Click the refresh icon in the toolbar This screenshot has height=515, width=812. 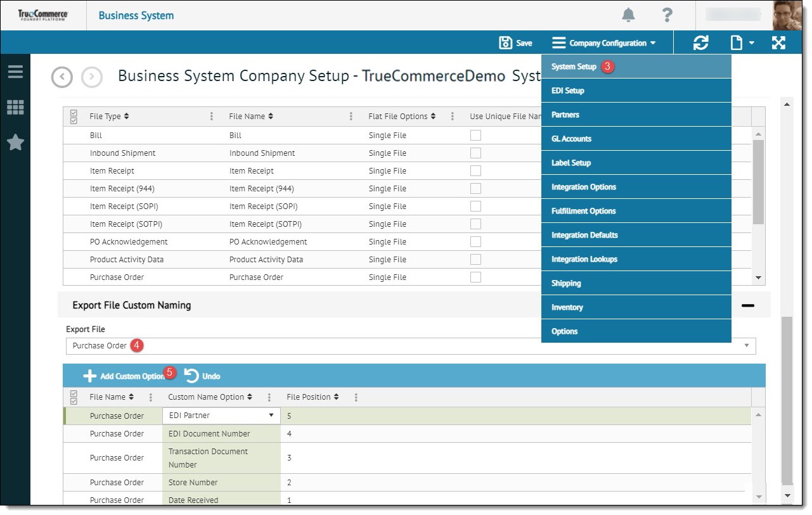(x=700, y=42)
